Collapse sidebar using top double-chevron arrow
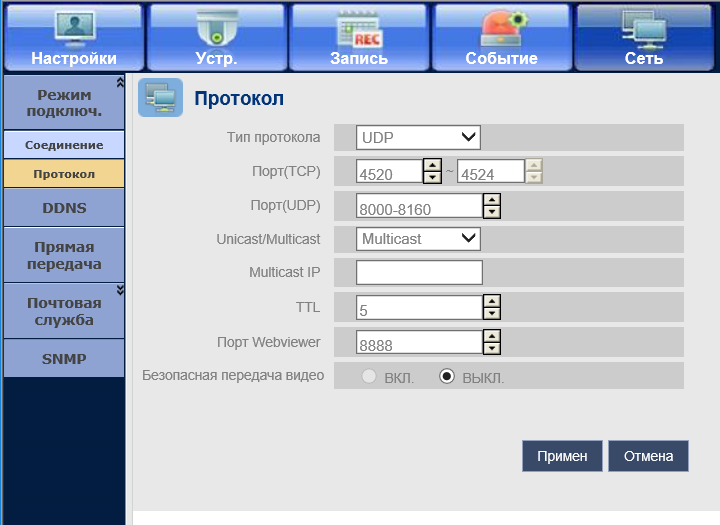The image size is (720, 525). [120, 81]
